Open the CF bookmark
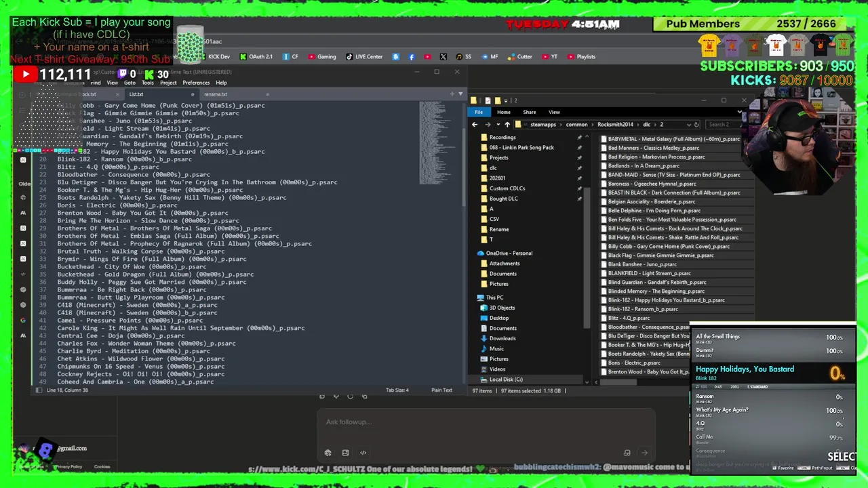The height and width of the screenshot is (488, 868). (290, 57)
